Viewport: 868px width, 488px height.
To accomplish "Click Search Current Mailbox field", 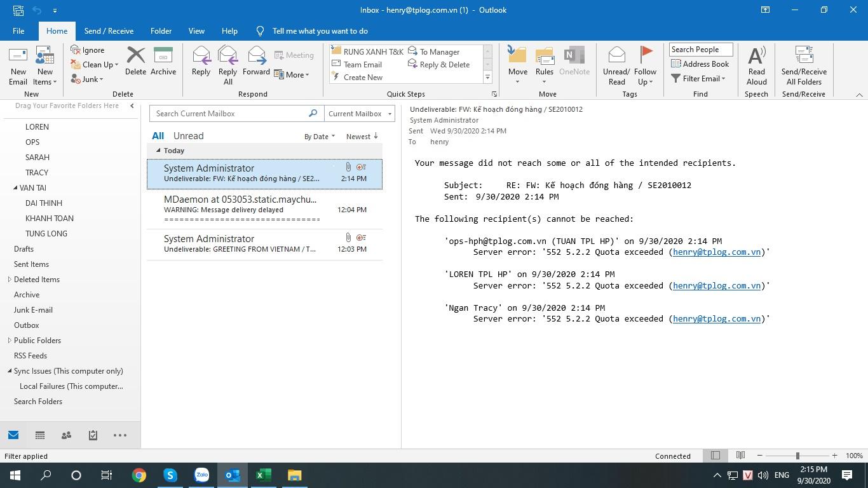I will pos(229,114).
